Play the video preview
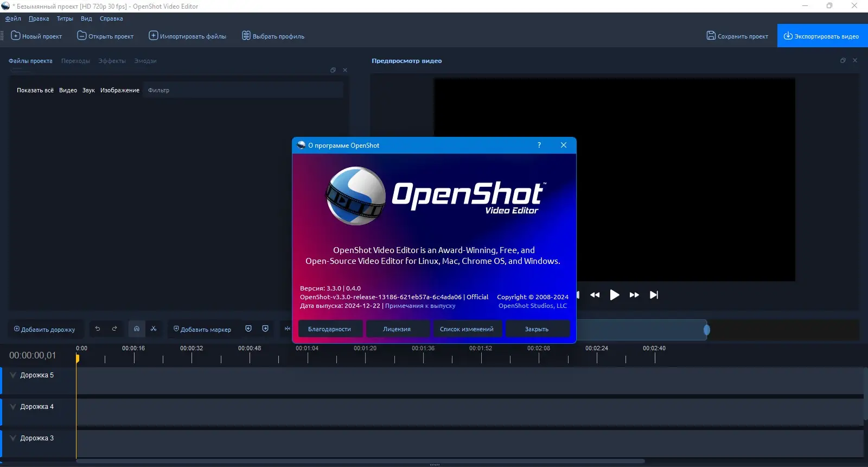868x467 pixels. tap(615, 295)
